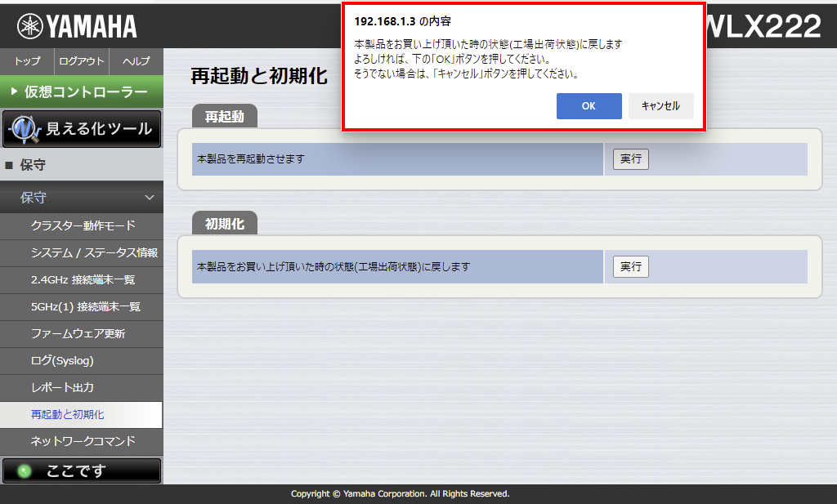837x504 pixels.
Task: Expand the 仮想コントローラー arrow menu
Action: tap(14, 92)
